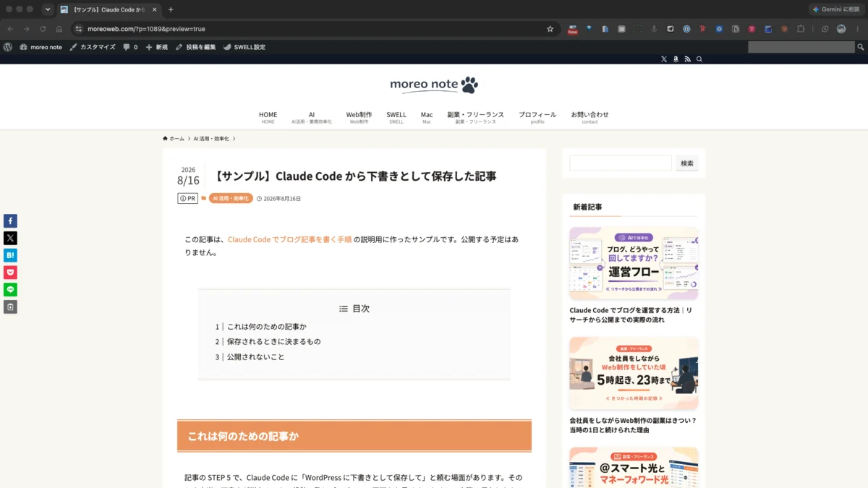Open 副業・フリーランス navigation item

click(x=475, y=117)
